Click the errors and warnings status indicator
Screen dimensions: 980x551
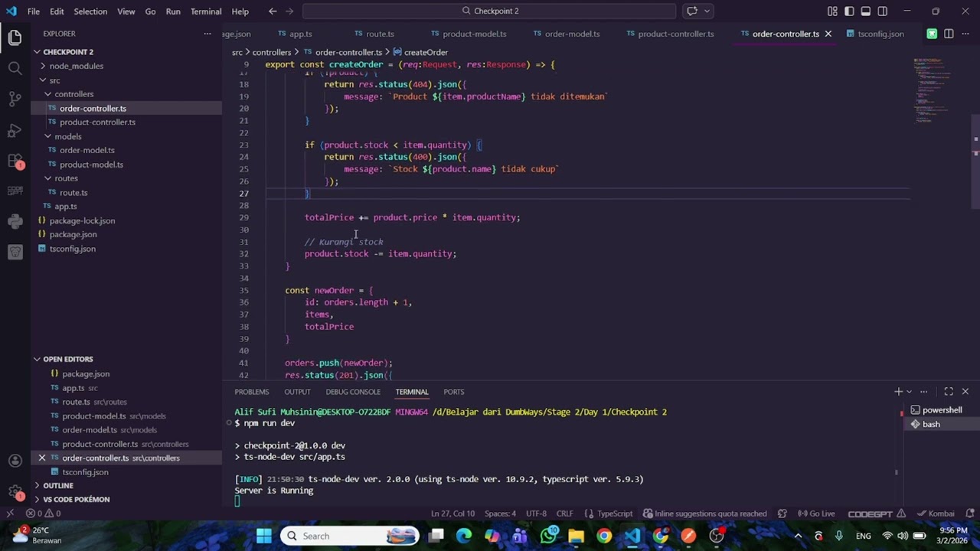pyautogui.click(x=43, y=514)
